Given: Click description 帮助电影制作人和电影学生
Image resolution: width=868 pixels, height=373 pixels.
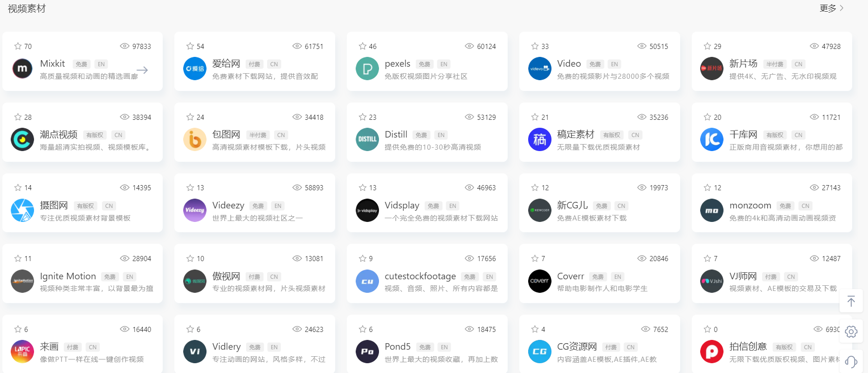Looking at the screenshot, I should [602, 288].
